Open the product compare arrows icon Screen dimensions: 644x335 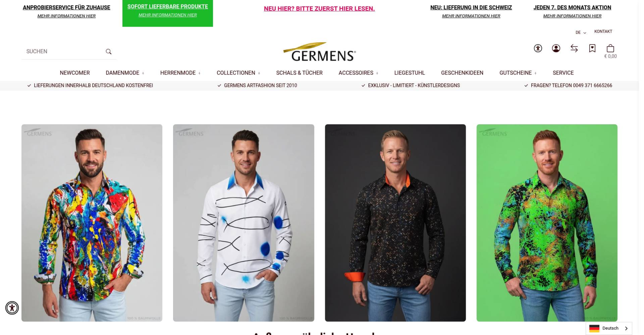coord(574,48)
